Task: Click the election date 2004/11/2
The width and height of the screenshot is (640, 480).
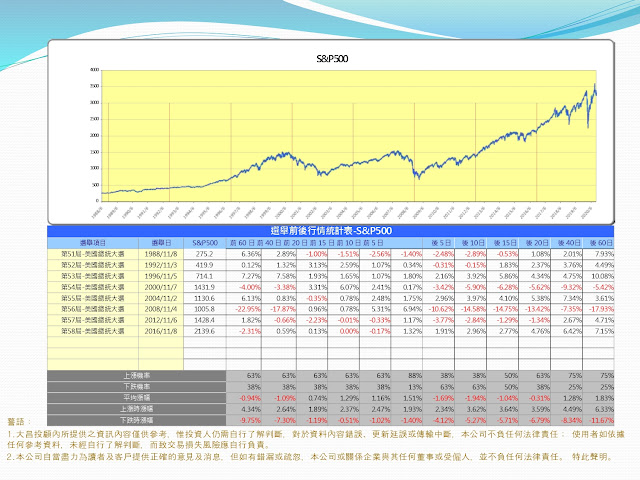Action: 161,298
